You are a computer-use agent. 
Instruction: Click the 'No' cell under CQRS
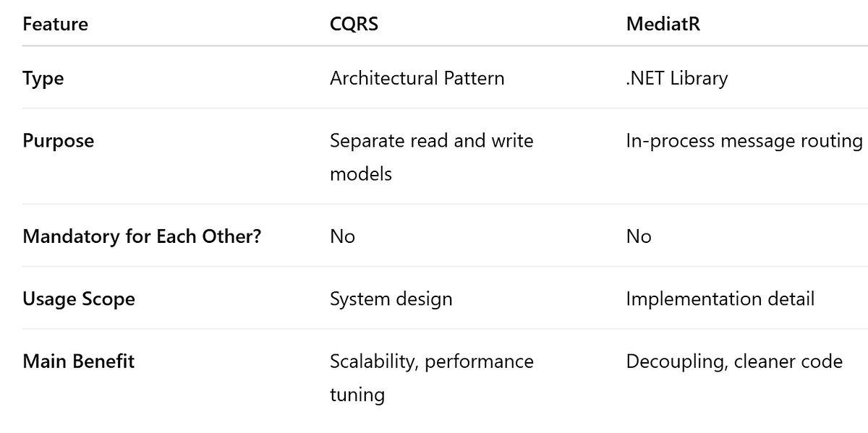pos(342,236)
